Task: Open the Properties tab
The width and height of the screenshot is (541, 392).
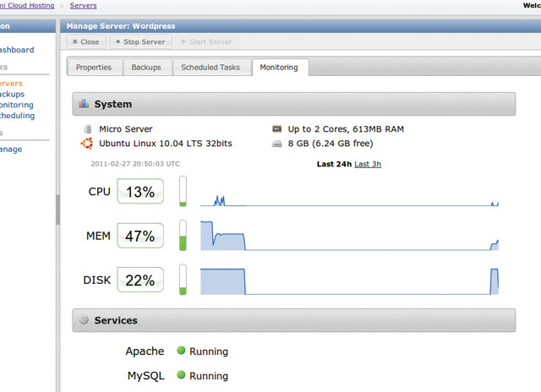Action: [94, 68]
